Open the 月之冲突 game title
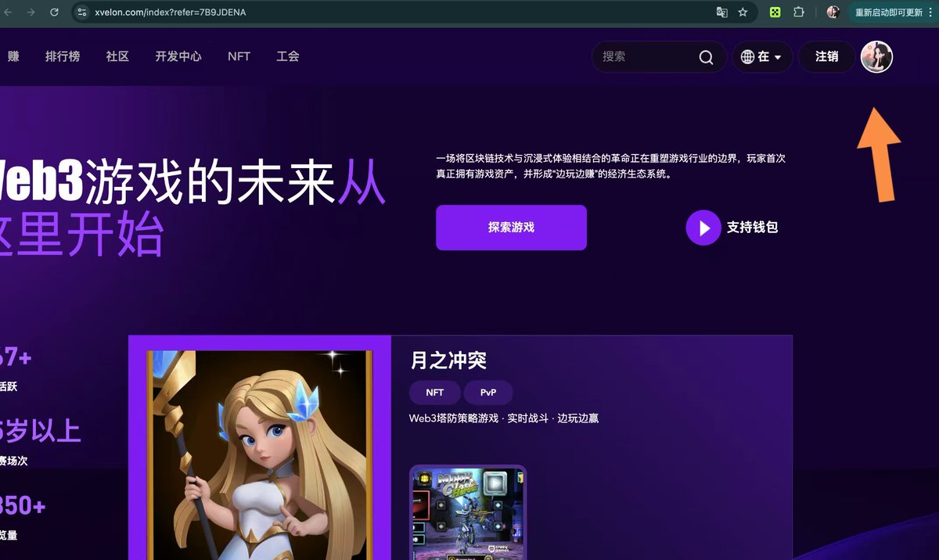Viewport: 939px width, 560px height. point(448,361)
